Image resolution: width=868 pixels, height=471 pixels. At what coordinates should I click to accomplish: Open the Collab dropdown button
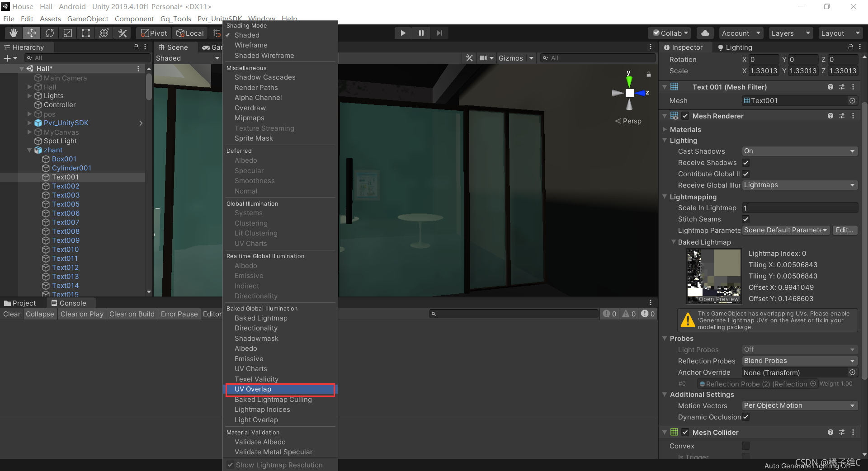point(670,33)
